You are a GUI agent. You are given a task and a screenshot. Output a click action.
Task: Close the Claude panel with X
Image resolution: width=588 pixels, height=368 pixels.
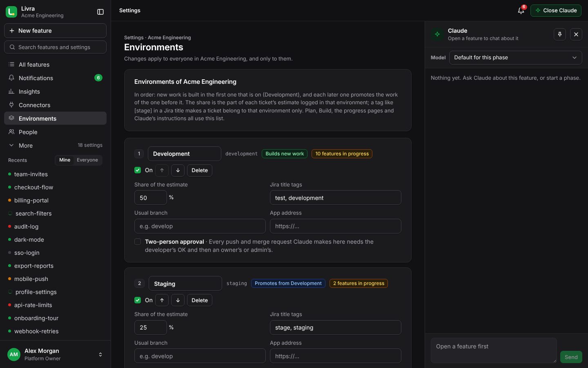click(576, 34)
